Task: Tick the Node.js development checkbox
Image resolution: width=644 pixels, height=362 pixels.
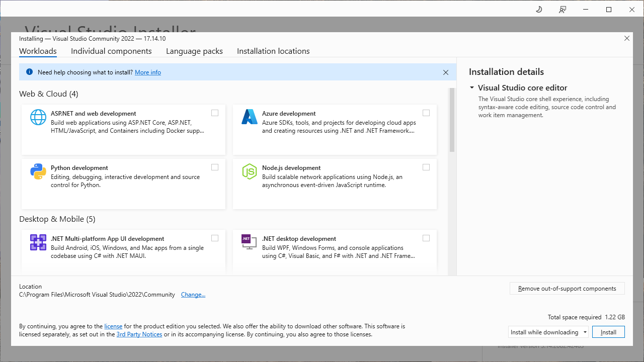Action: [426, 167]
